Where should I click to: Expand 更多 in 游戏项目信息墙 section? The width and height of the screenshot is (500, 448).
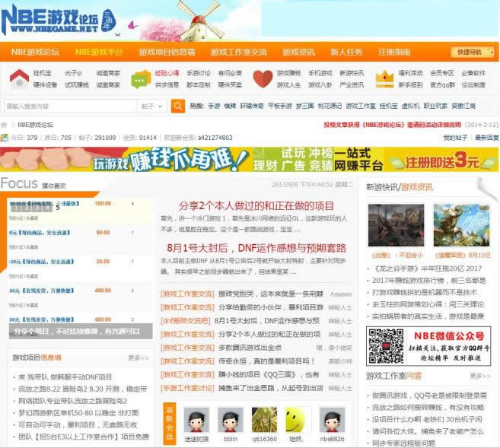(139, 357)
